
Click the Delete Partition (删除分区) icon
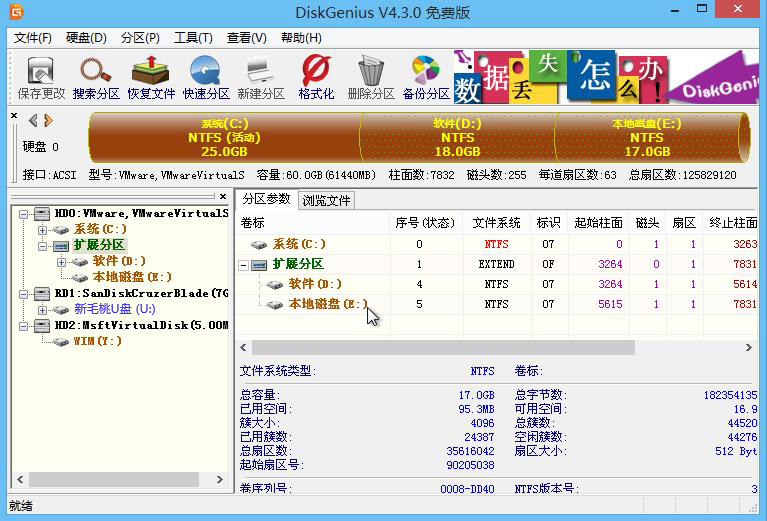(371, 77)
